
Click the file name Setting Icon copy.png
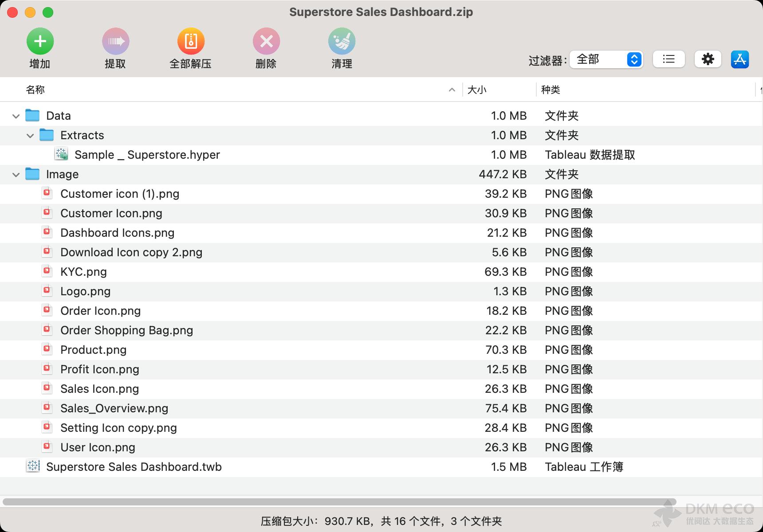pyautogui.click(x=118, y=428)
